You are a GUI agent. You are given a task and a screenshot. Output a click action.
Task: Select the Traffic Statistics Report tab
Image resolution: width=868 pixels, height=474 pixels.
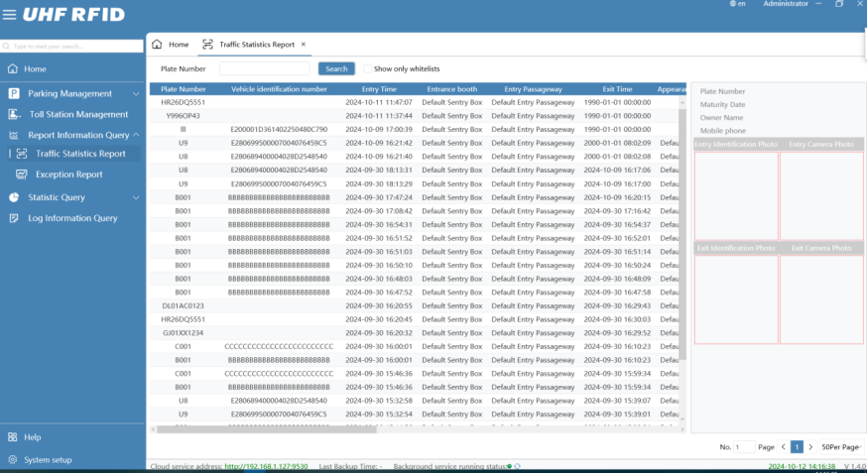pos(254,45)
